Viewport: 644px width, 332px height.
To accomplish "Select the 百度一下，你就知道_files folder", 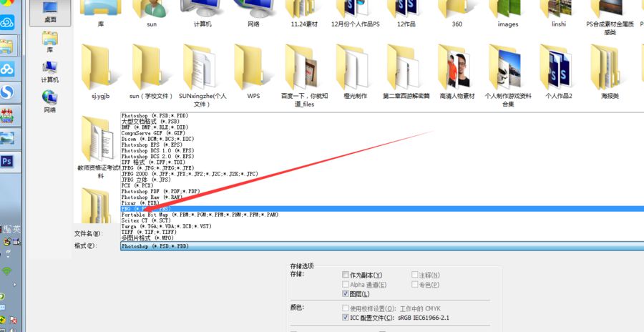I will [304, 76].
